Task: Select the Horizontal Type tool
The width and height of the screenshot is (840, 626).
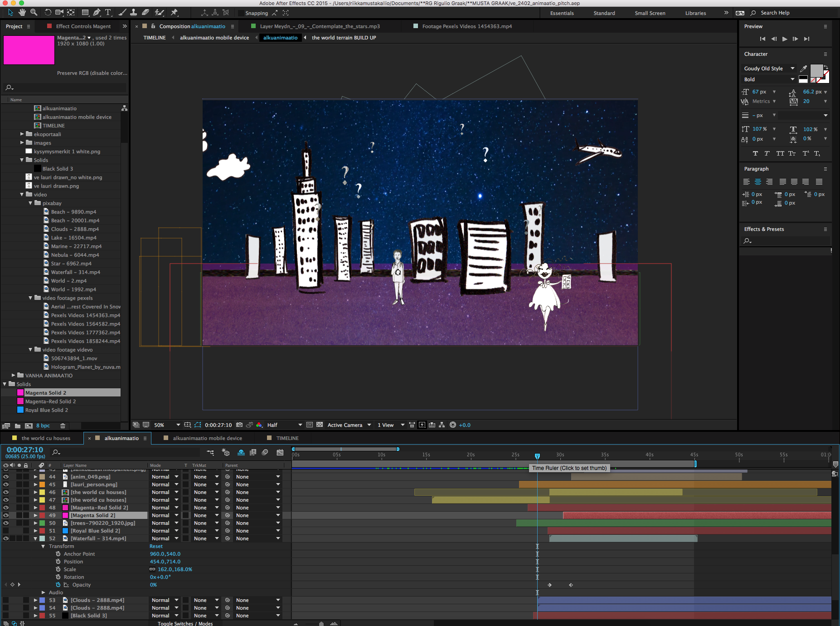Action: point(108,12)
